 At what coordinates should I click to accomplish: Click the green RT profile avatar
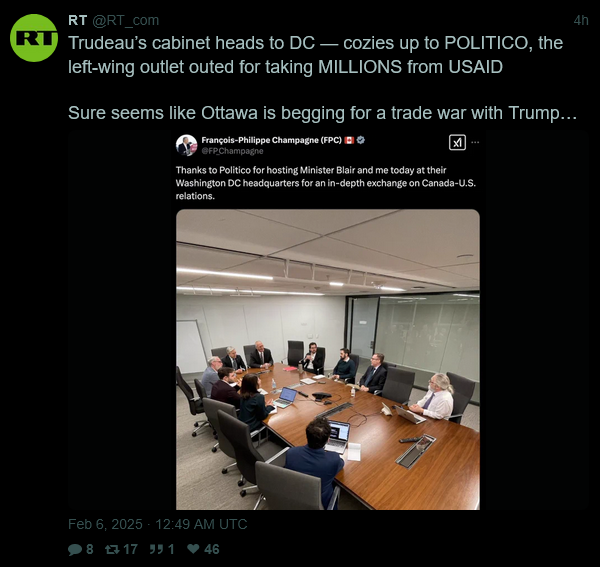(34, 38)
